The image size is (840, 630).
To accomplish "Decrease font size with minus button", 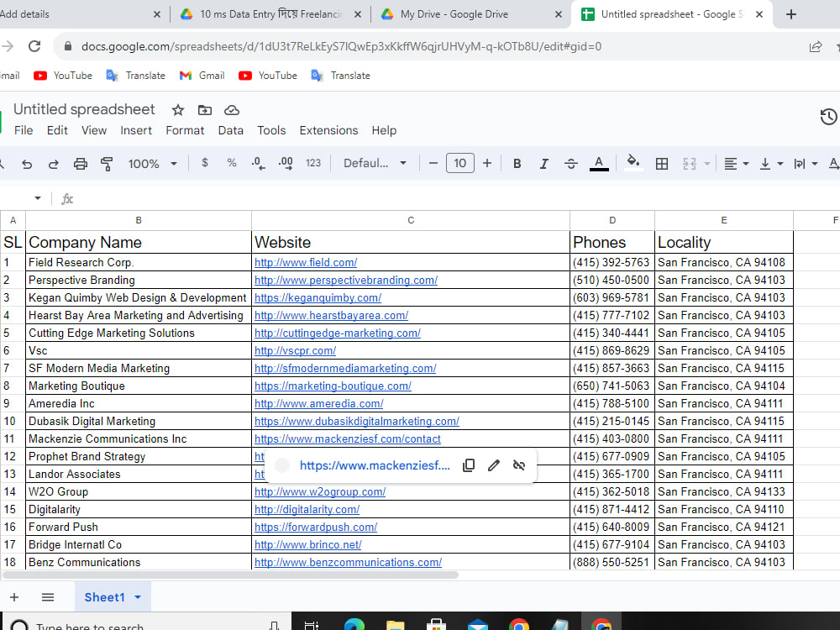I will [433, 163].
